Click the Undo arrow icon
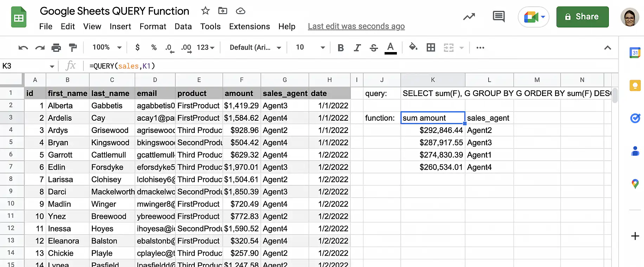 (x=23, y=47)
